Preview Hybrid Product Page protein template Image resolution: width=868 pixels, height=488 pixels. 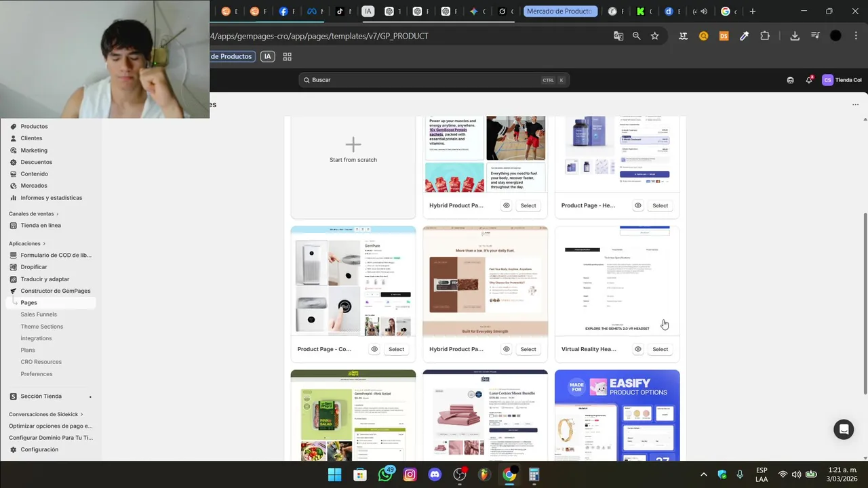(507, 205)
